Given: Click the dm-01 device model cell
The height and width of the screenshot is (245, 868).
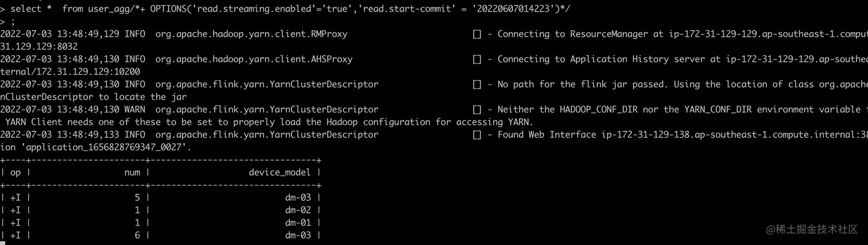Looking at the screenshot, I should point(298,223).
